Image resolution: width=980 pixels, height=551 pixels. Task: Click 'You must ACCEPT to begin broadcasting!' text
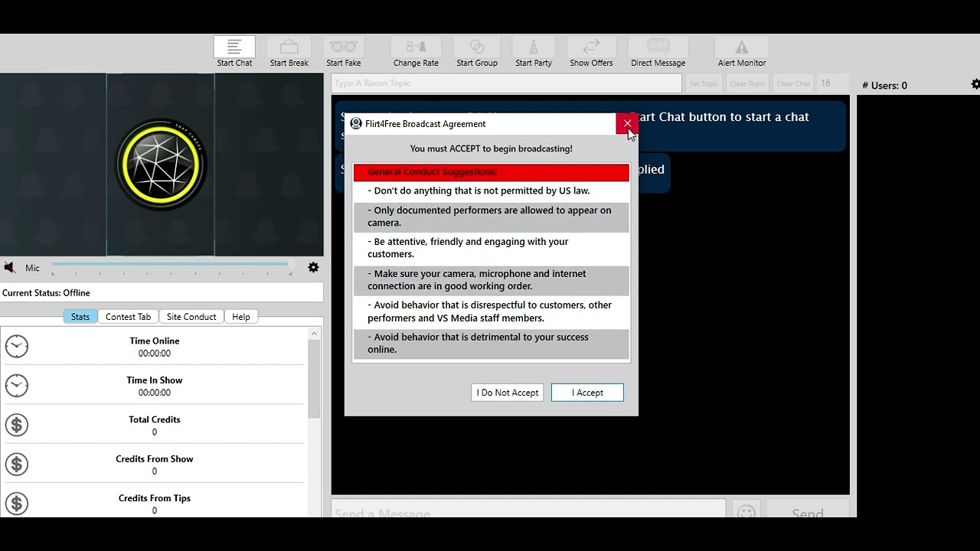click(x=491, y=148)
